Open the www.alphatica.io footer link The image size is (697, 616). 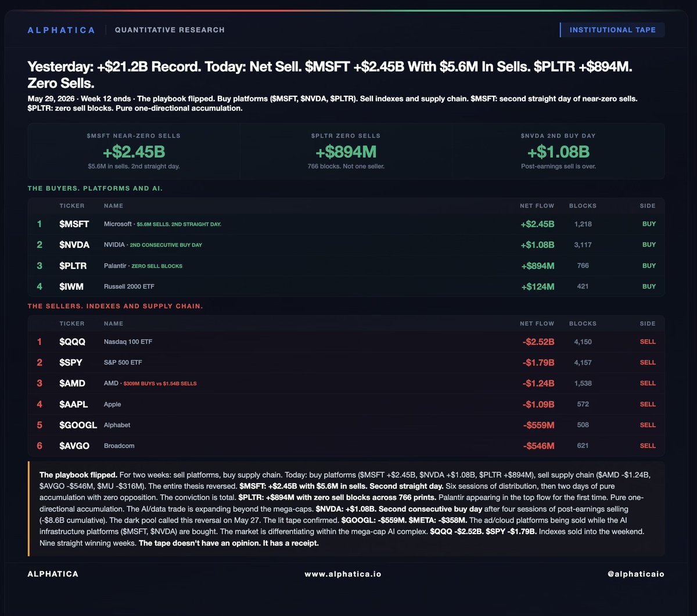click(343, 574)
